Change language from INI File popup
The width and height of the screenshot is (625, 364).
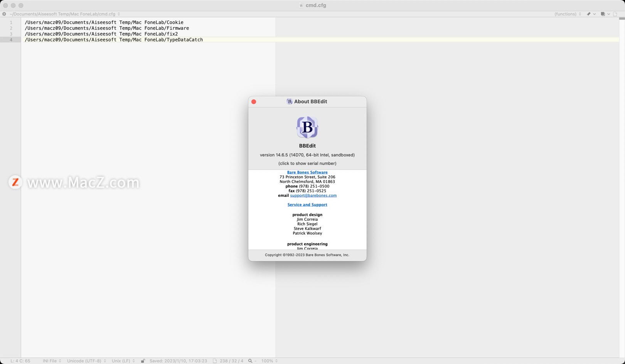tap(52, 361)
